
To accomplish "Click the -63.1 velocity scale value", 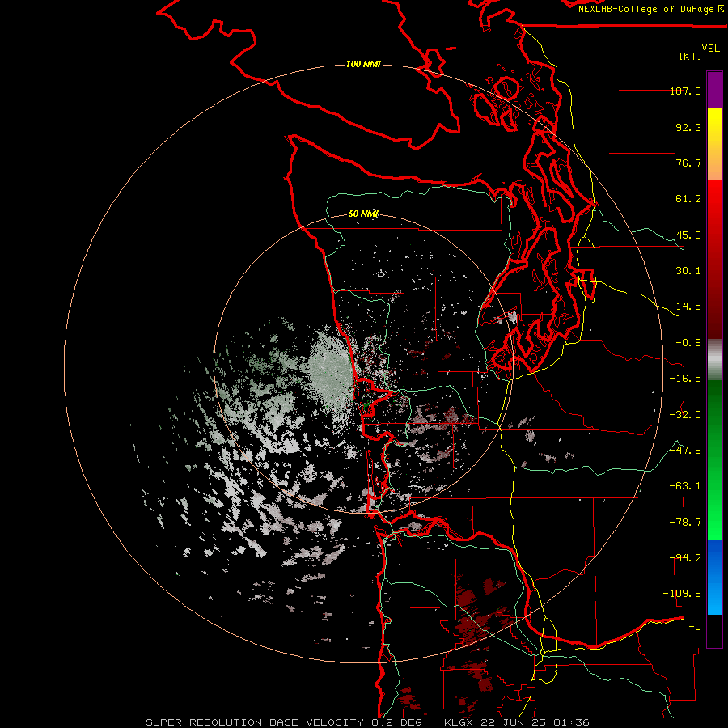I will point(685,486).
